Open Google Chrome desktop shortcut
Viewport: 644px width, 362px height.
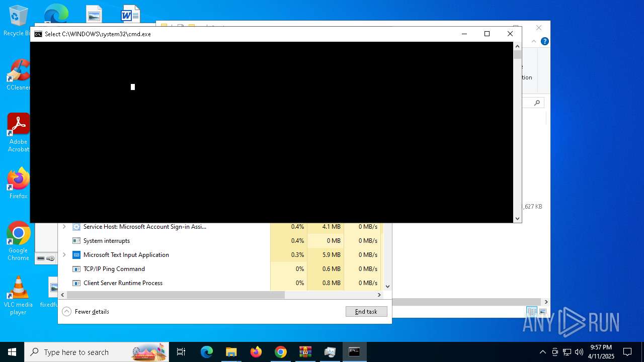point(18,241)
